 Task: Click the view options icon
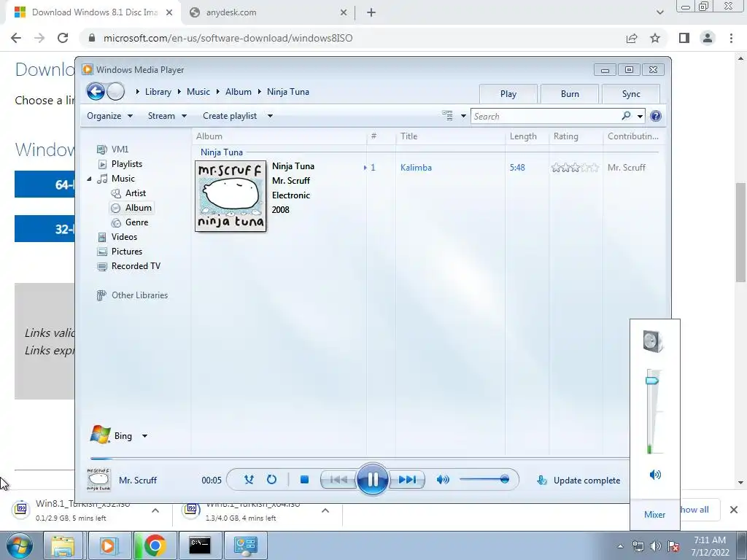click(447, 116)
